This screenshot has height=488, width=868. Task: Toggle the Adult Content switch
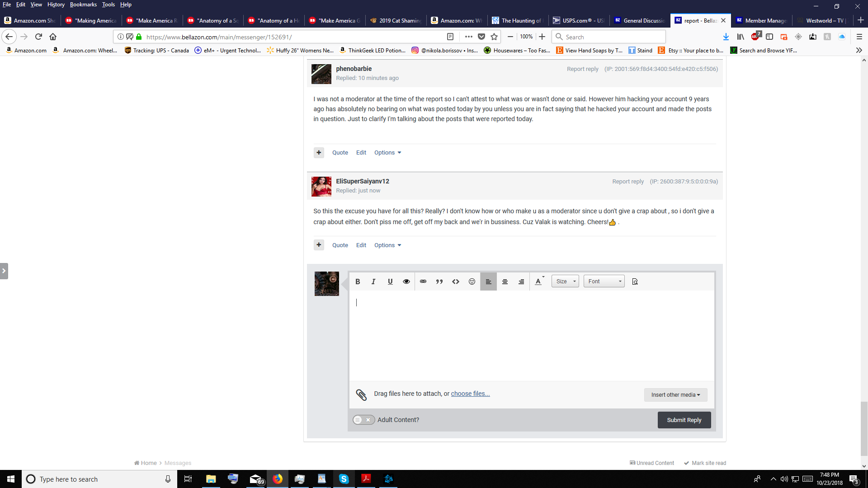tap(363, 420)
